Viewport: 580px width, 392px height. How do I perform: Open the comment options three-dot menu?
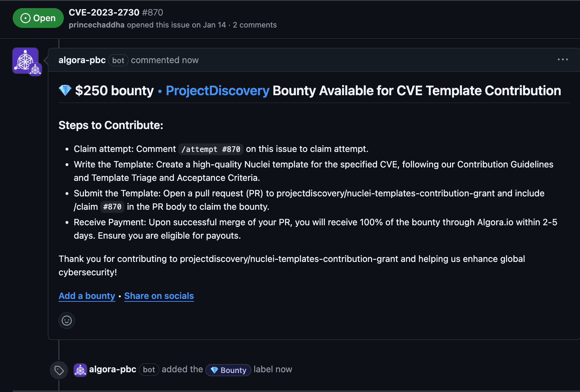pyautogui.click(x=563, y=60)
